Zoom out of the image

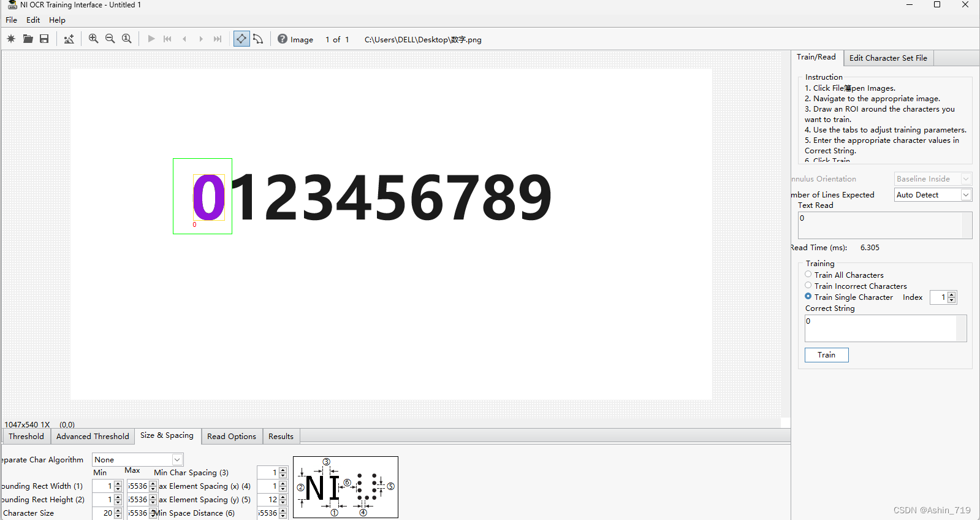[x=110, y=39]
